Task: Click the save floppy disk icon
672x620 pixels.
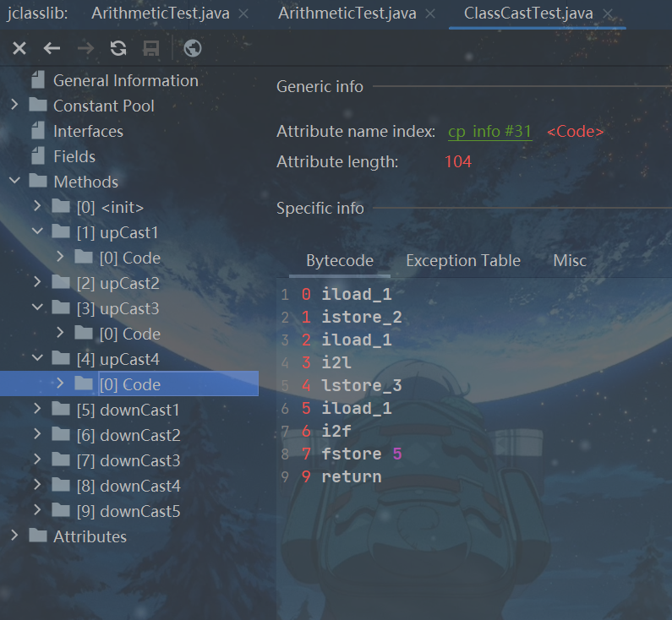Action: [151, 49]
